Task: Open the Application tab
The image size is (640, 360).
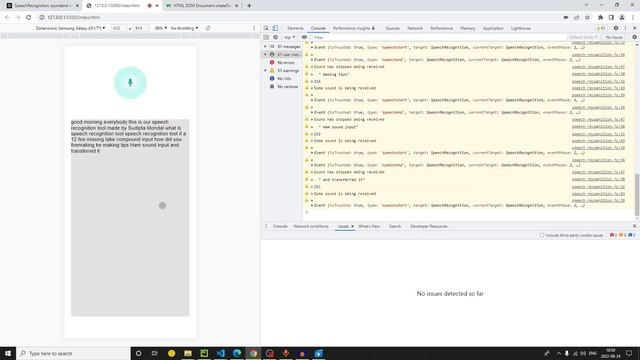Action: [x=493, y=28]
